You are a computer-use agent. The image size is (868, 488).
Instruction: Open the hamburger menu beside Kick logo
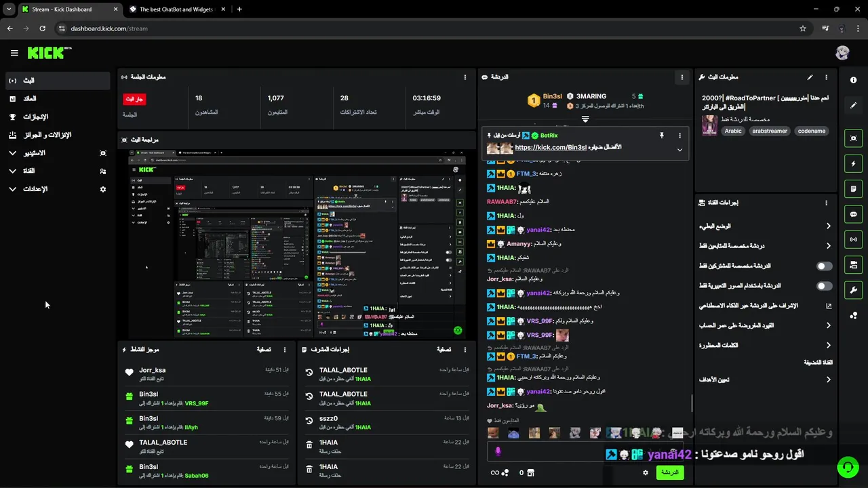[14, 53]
